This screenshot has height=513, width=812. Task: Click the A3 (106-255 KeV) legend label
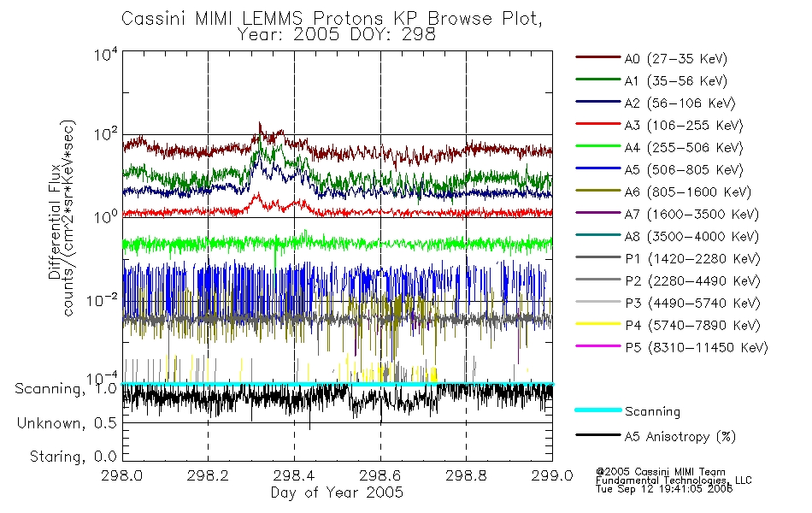pos(683,126)
